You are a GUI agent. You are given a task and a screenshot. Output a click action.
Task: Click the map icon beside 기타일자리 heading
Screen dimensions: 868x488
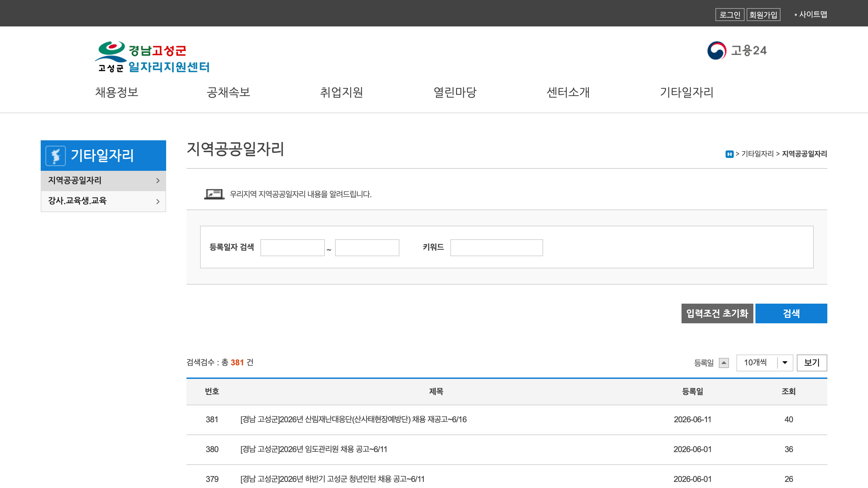click(x=56, y=156)
